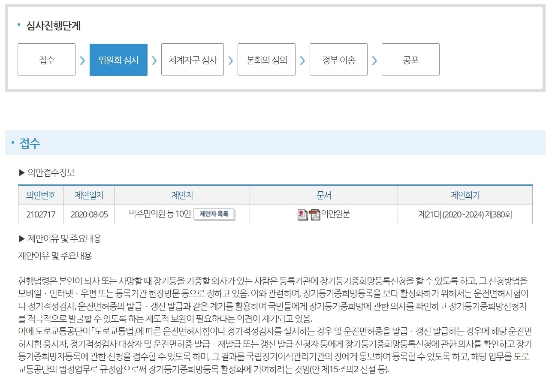Click the 제21대 (2020~2024) 제380회 cell
549x392 pixels.
(x=465, y=214)
